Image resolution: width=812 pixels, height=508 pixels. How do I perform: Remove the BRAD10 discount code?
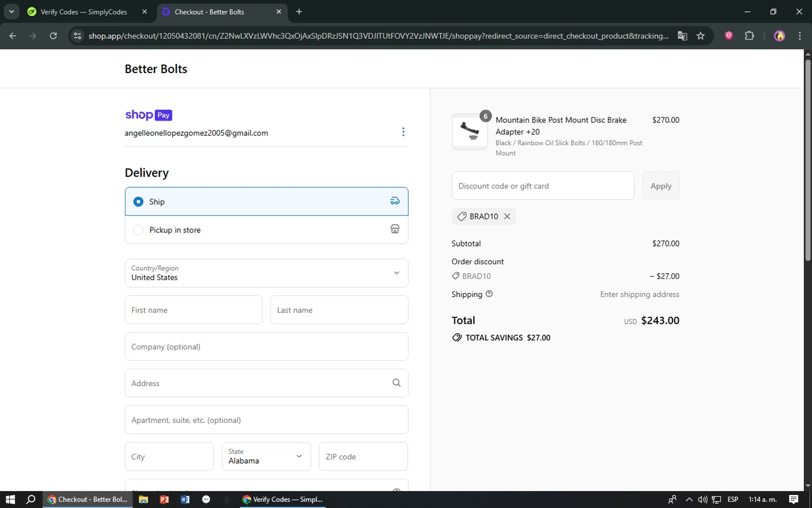(x=507, y=216)
